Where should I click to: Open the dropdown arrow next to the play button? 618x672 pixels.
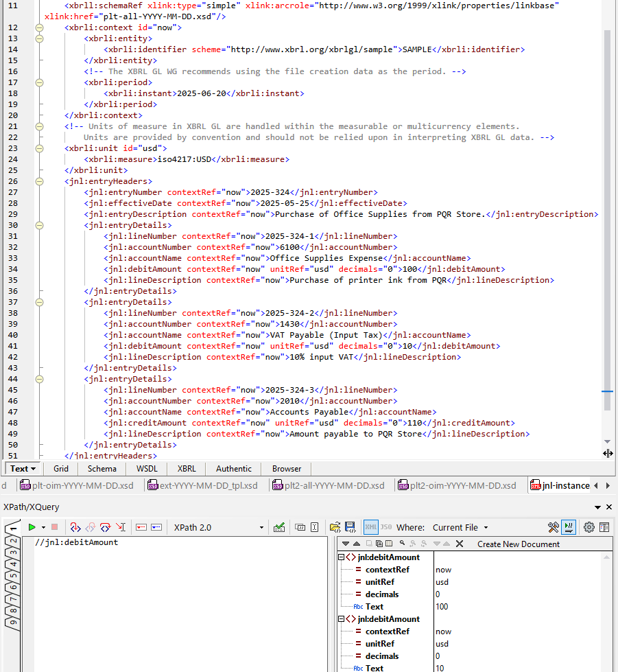43,528
